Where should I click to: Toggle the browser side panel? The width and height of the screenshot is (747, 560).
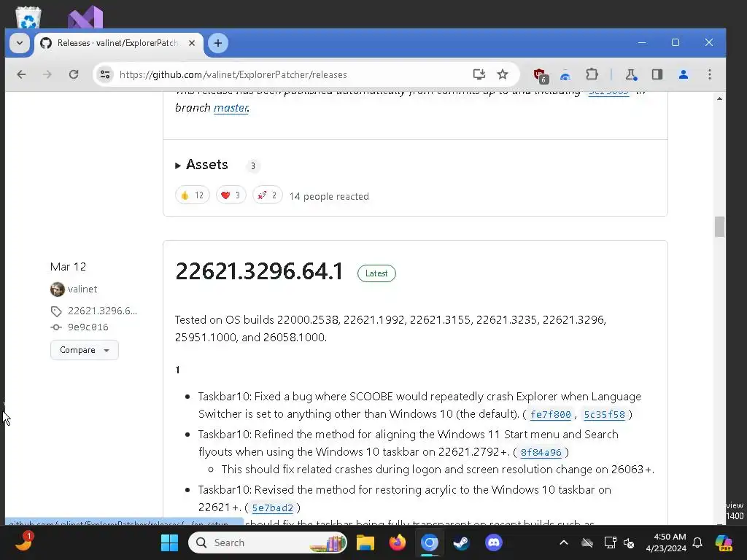coord(657,74)
